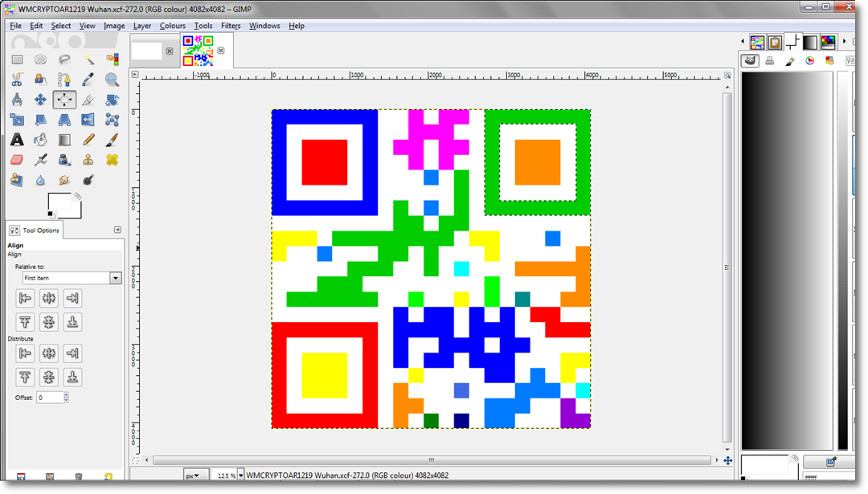The image size is (868, 494).
Task: Open Tool Options tab configuration arrow
Action: point(117,230)
